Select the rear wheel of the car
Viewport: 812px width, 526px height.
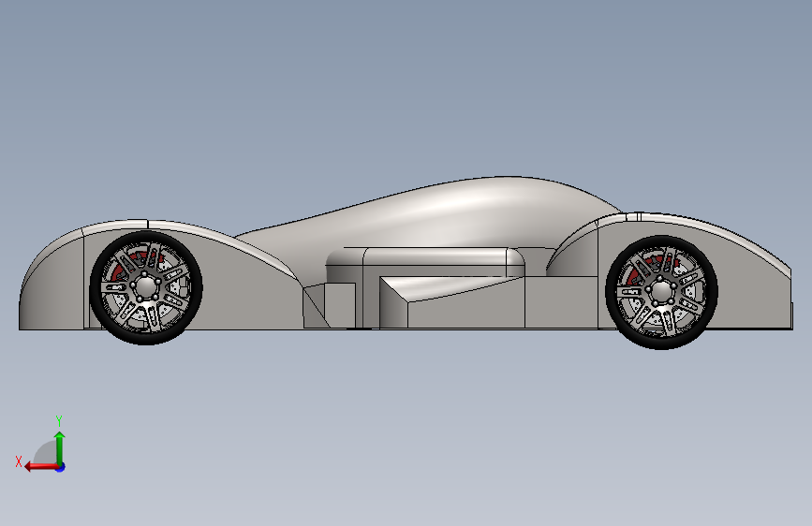tap(661, 292)
